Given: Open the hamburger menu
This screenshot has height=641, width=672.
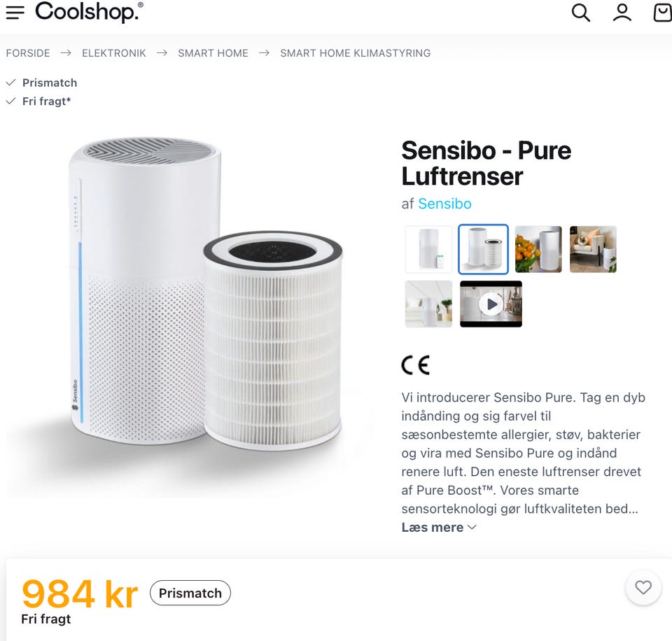Looking at the screenshot, I should [15, 13].
